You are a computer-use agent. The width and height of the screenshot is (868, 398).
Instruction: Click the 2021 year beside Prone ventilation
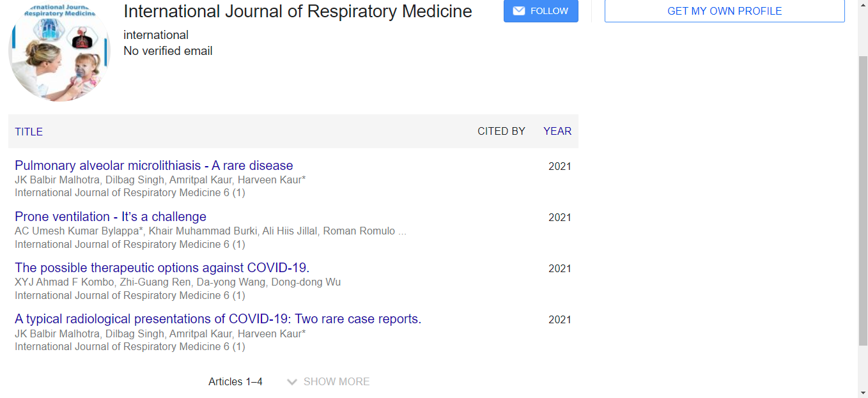coord(559,217)
